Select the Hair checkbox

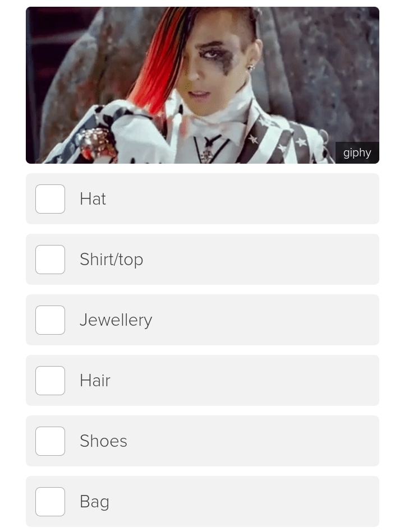pos(50,381)
